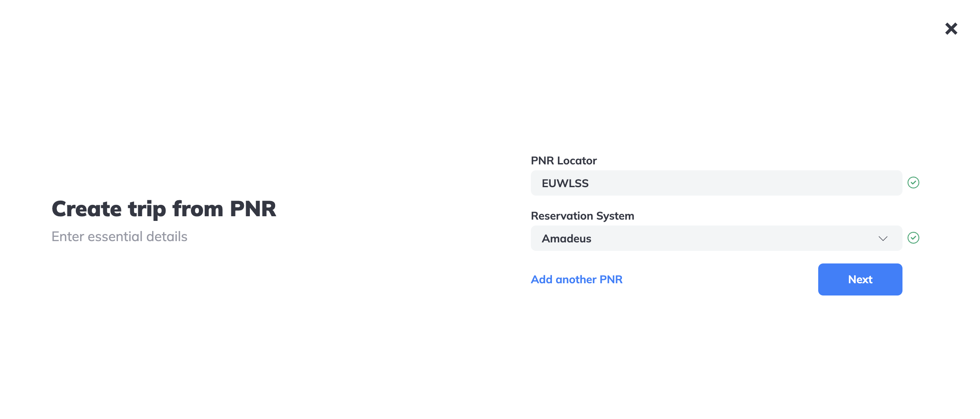Screen dimensions: 980x419
Task: Open the Amadeus reservation system dropdown
Action: pos(716,238)
